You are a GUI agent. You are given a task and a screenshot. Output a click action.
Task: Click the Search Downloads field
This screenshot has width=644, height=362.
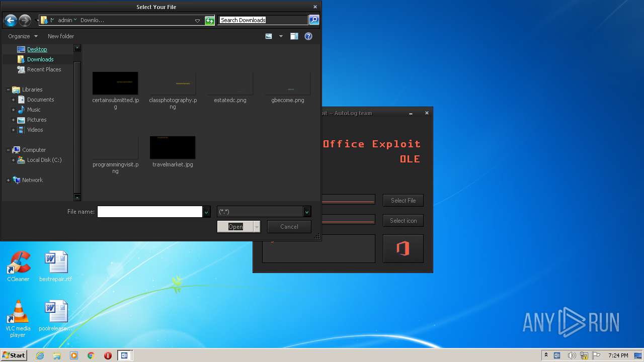263,20
